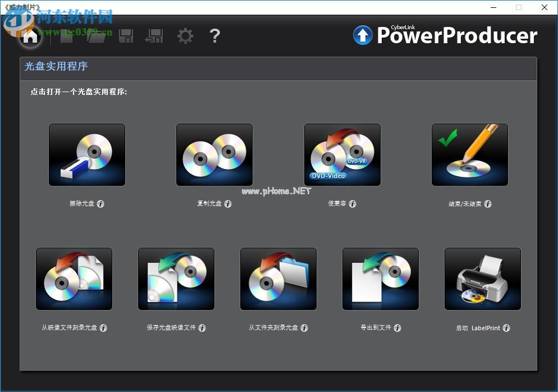Click the CyberLink PowerProducer logo
This screenshot has height=392, width=558.
point(445,35)
